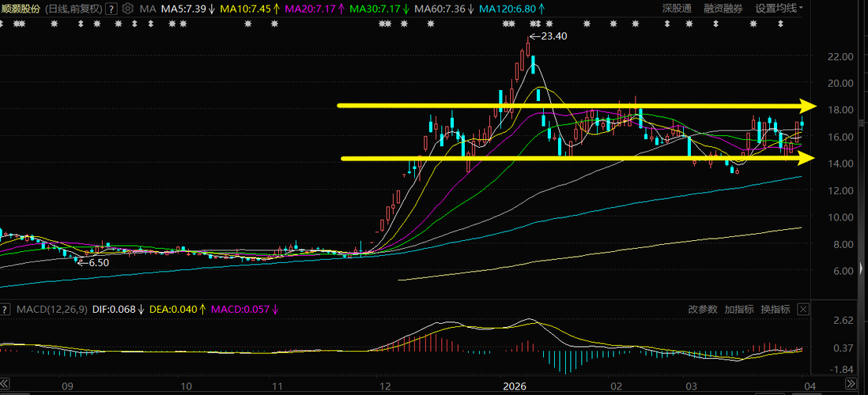Click the 02 month marker on timeline
This screenshot has height=395, width=868.
tap(616, 386)
